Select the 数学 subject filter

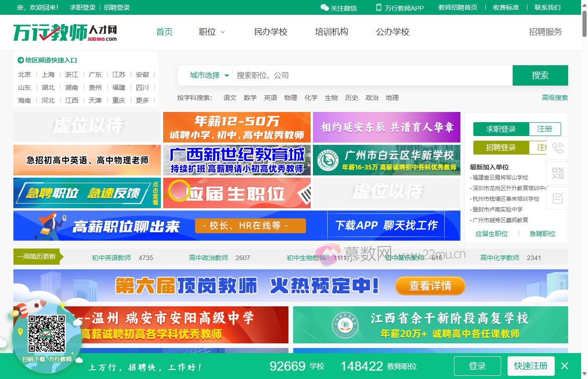coord(250,98)
